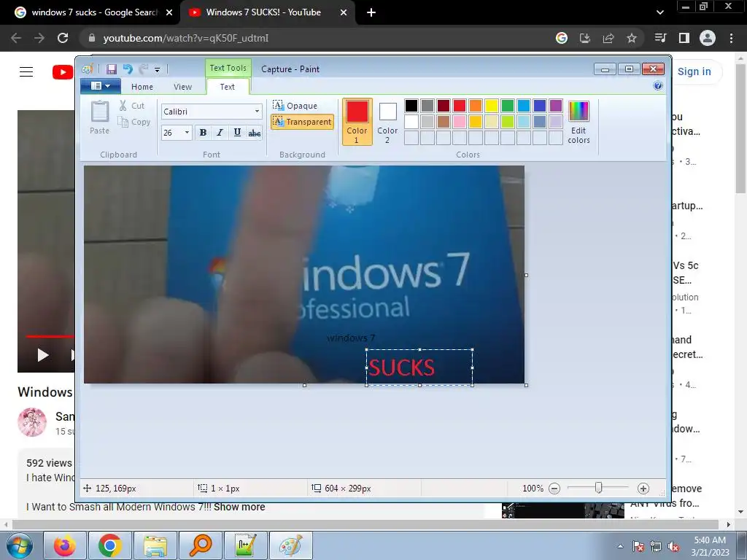Switch to windows 7 sucks Google Search tab
Screen dimensions: 747x560
click(94, 12)
